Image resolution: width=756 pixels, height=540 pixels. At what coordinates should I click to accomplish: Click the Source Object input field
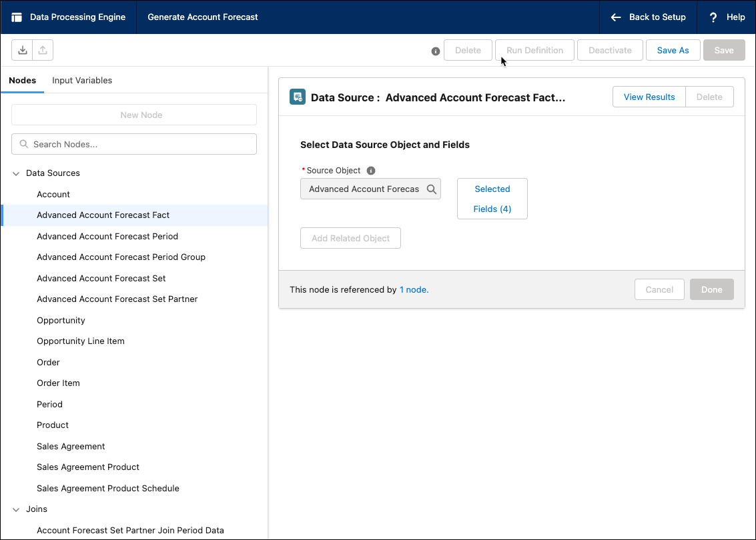tap(370, 189)
